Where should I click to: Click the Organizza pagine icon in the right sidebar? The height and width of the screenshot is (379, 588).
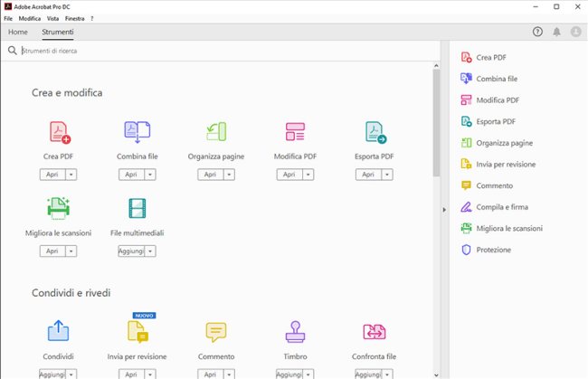pyautogui.click(x=466, y=143)
